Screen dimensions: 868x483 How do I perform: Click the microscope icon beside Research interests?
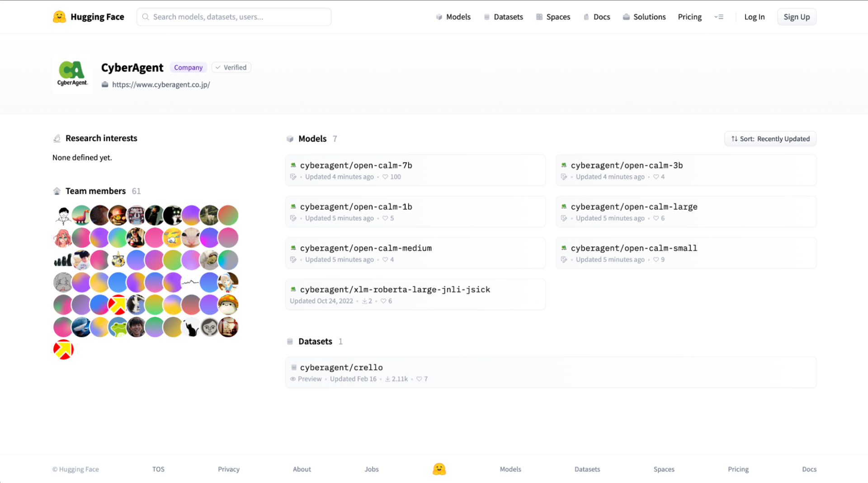57,138
